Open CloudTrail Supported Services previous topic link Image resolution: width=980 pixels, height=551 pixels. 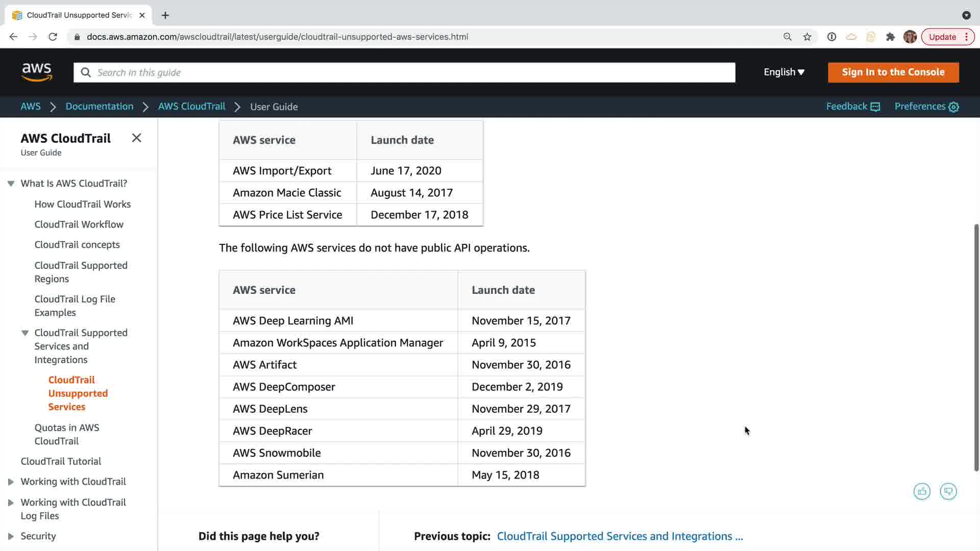[x=620, y=536]
